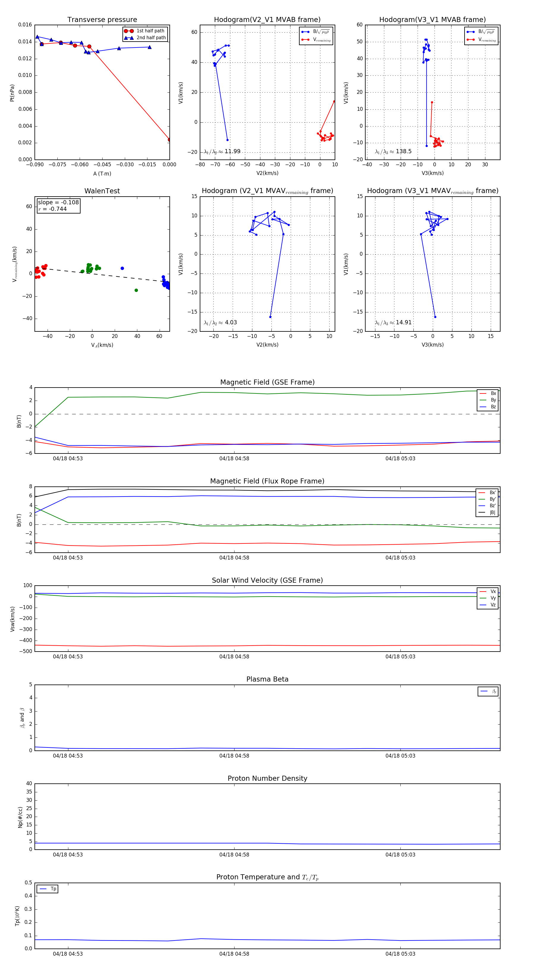Click the '1st half path' legend entry
Viewport: 535px width, 980px height.
pos(145,31)
